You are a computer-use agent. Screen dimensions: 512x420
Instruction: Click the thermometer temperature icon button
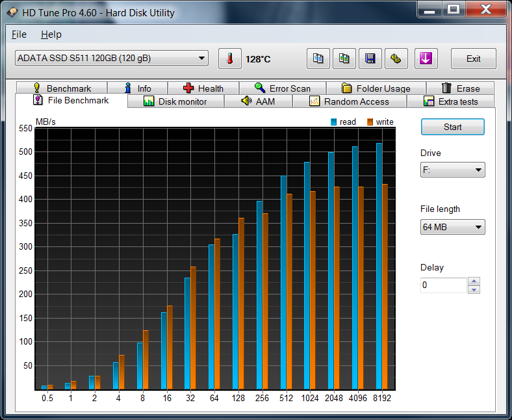[229, 59]
